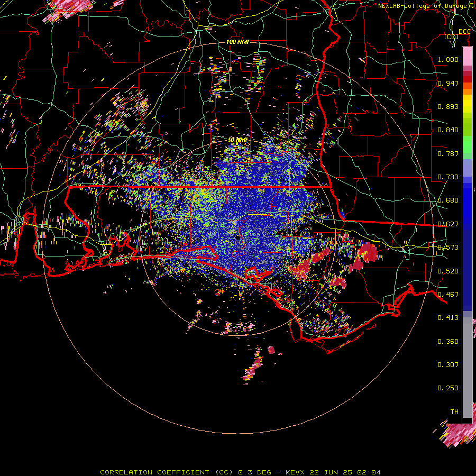The height and width of the screenshot is (476, 476).
Task: Click the 0.360 legend value
Action: tap(448, 341)
